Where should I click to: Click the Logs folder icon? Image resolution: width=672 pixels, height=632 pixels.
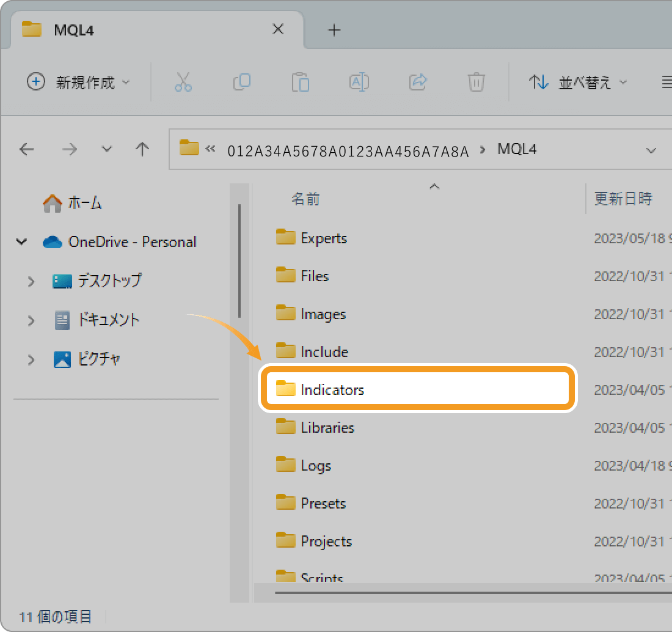coord(285,464)
